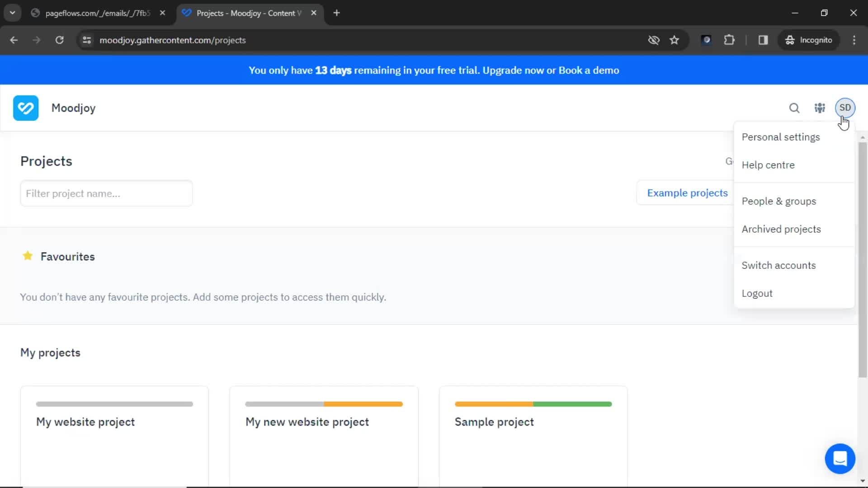Open site information icon in address bar

87,40
